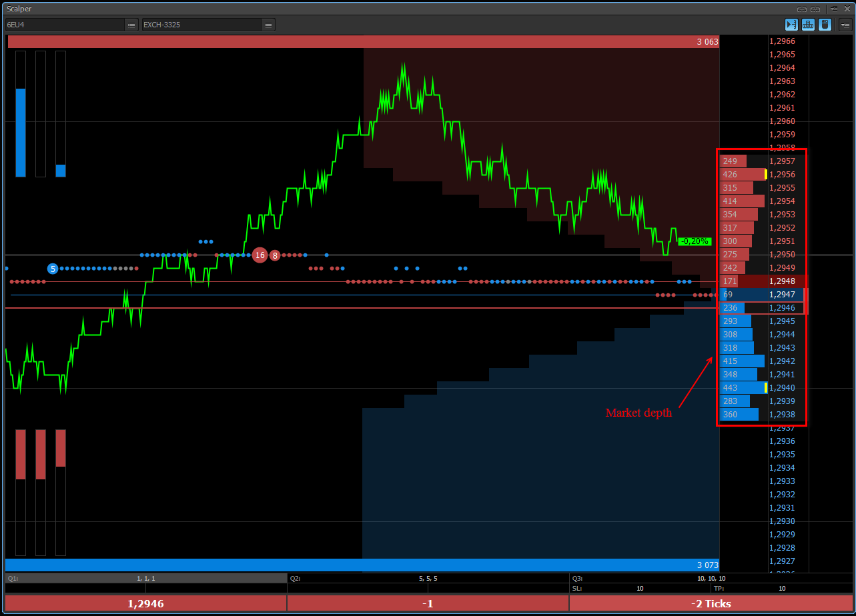Viewport: 856px width, 616px height.
Task: Click the EXCH-3325 account selector field
Action: [x=201, y=25]
